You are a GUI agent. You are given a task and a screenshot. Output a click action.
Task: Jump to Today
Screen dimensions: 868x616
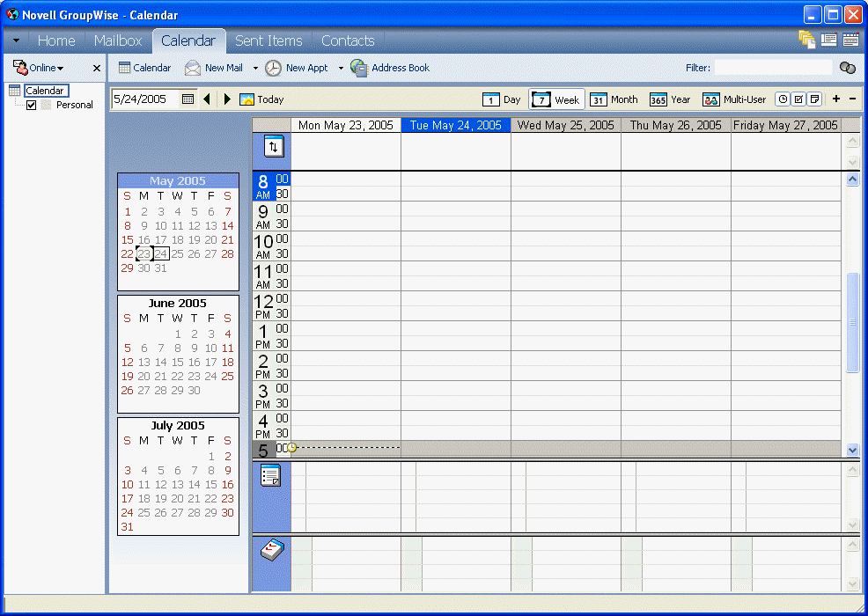pos(261,99)
